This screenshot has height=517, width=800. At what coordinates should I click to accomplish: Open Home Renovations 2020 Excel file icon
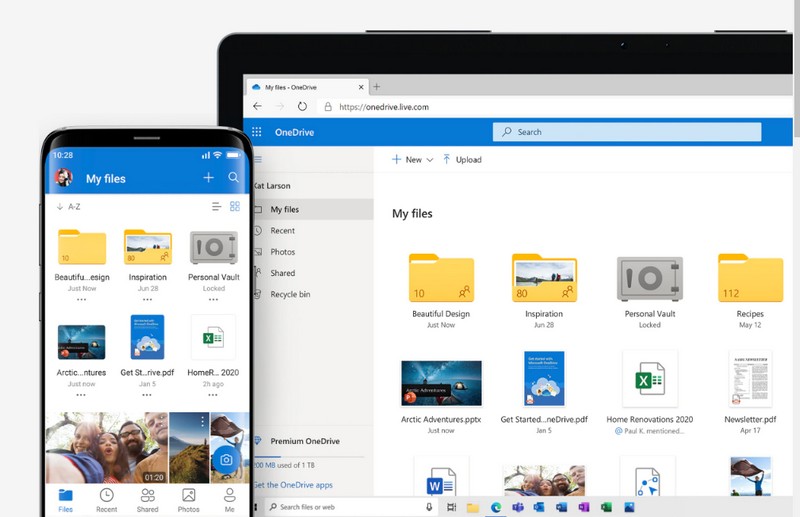tap(649, 380)
